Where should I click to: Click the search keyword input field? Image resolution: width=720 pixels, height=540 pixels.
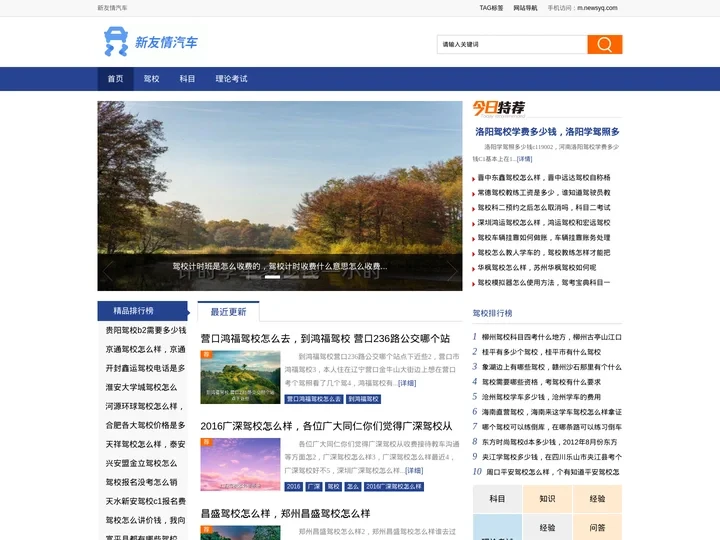point(512,45)
